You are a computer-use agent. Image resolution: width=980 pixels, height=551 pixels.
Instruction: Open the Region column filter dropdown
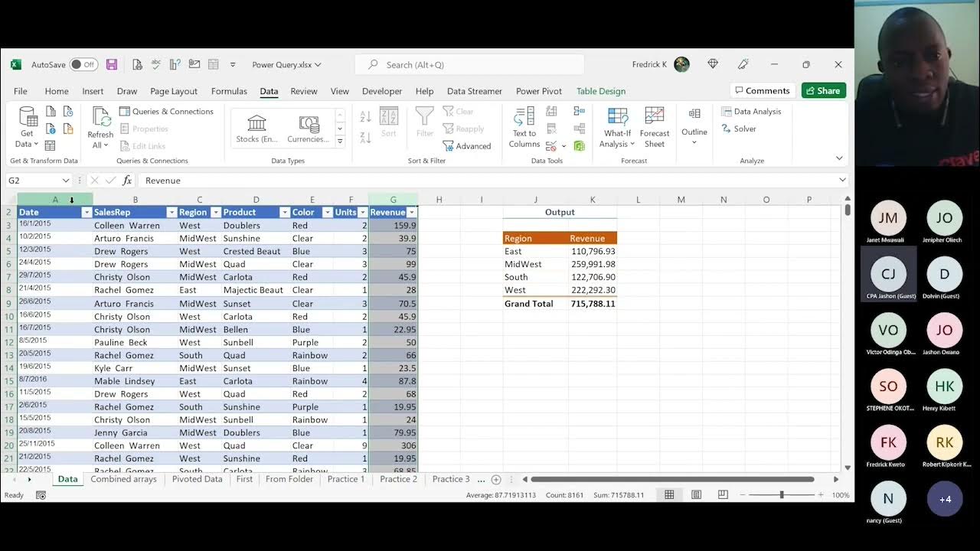(216, 213)
